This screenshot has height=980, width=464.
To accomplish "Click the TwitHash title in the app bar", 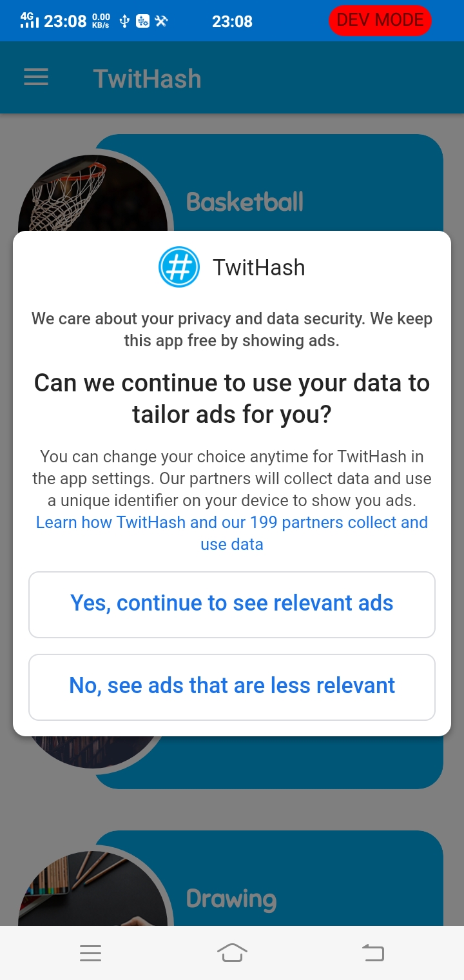I will pyautogui.click(x=147, y=79).
